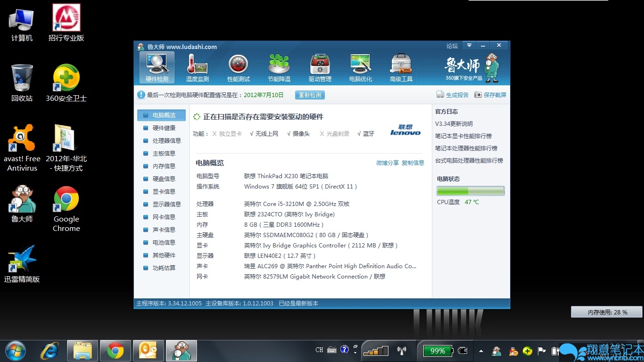This screenshot has height=362, width=644.
Task: Click the 内存使用 28% memory widget
Action: (607, 312)
